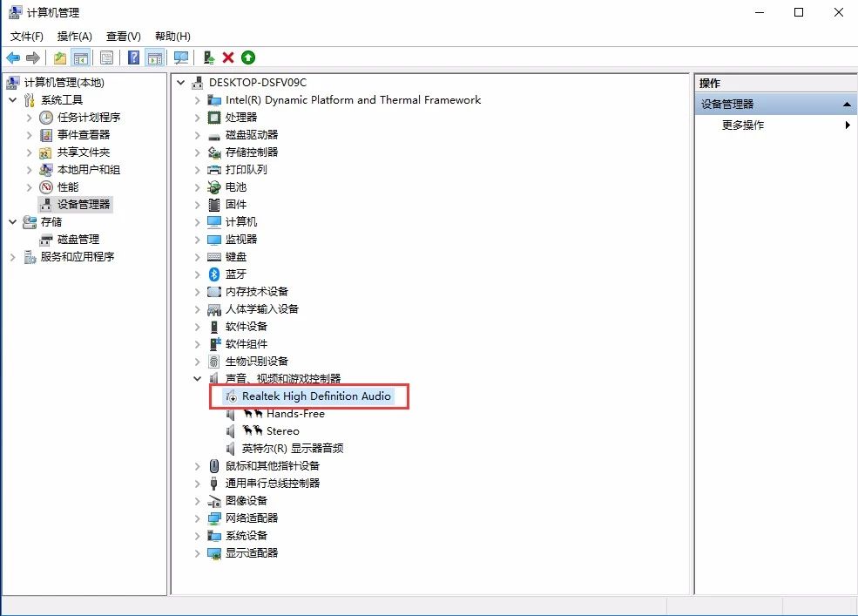
Task: Click the blue help question mark icon
Action: [x=133, y=58]
